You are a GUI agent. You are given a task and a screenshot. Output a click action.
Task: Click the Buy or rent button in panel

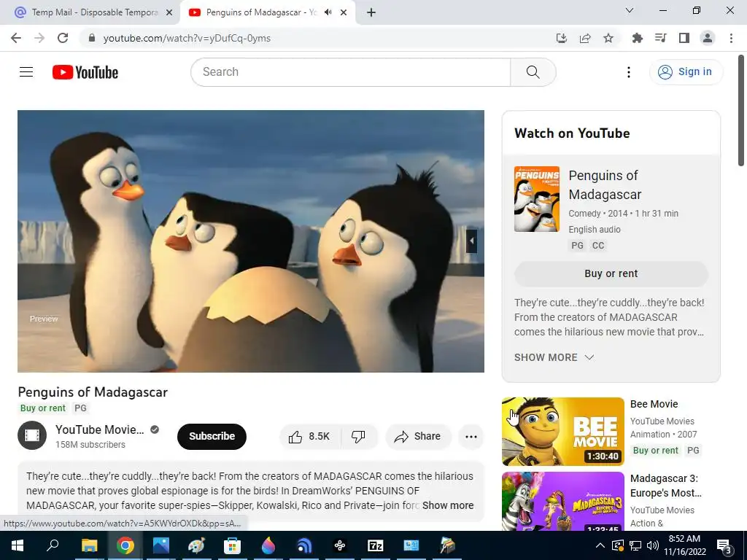click(611, 274)
